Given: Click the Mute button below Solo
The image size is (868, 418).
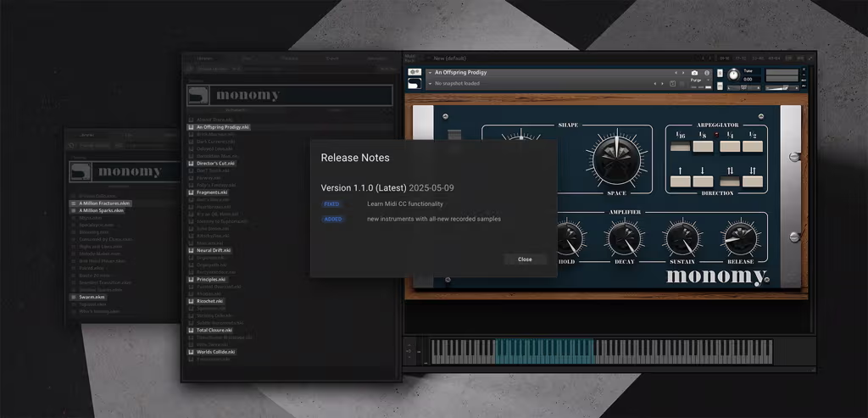Looking at the screenshot, I should click(720, 86).
